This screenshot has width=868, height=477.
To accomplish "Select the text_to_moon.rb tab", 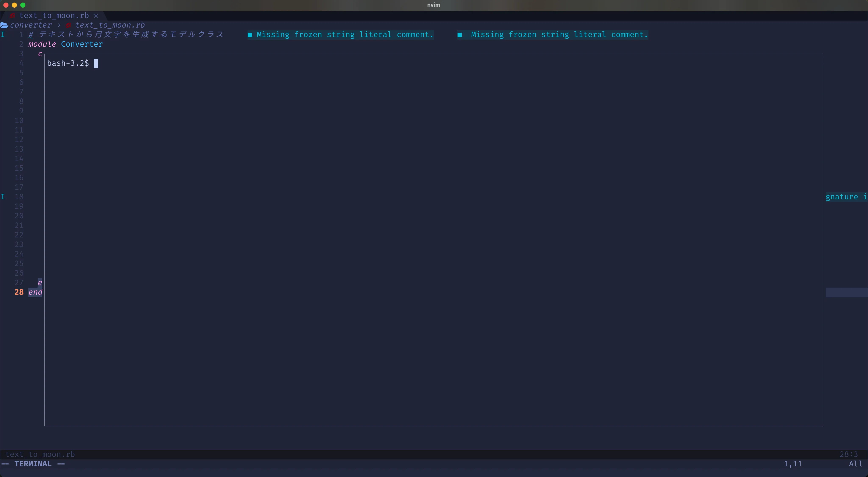I will (x=54, y=16).
